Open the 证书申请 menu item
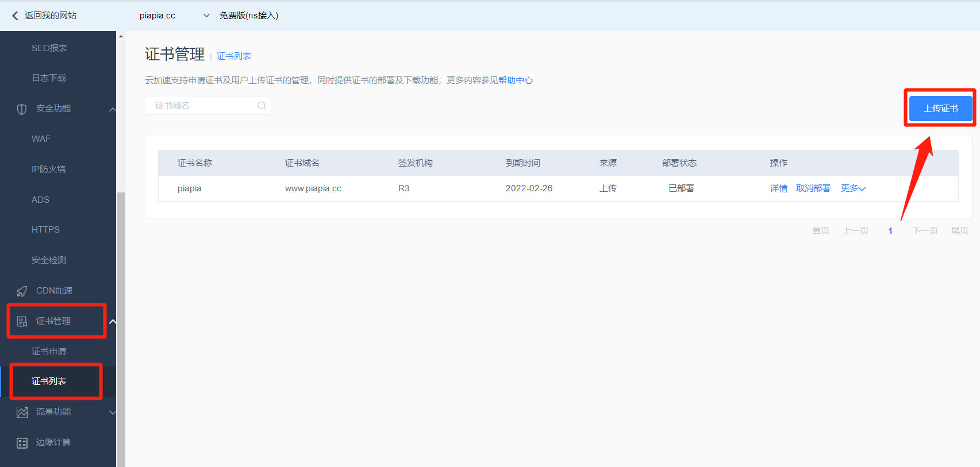980x467 pixels. tap(49, 352)
